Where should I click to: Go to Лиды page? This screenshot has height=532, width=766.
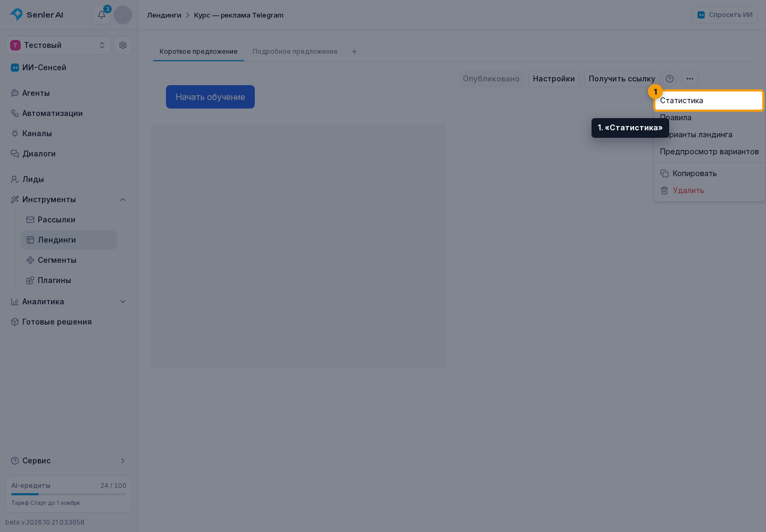tap(69, 179)
